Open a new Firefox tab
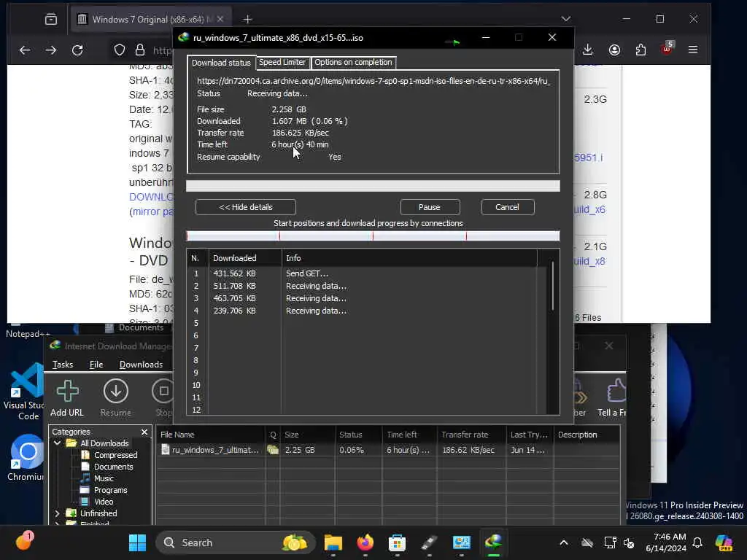Image resolution: width=747 pixels, height=560 pixels. [247, 19]
